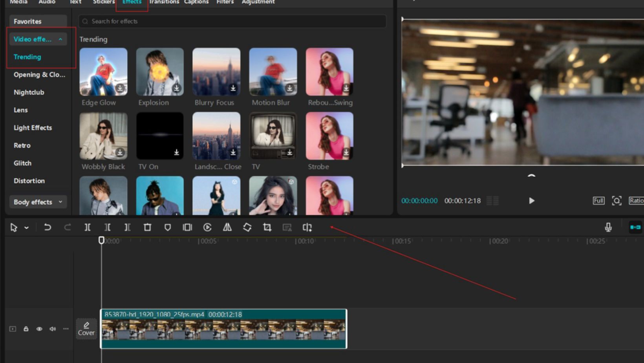This screenshot has width=644, height=363.
Task: Mirror the clip horizontally
Action: tap(227, 227)
